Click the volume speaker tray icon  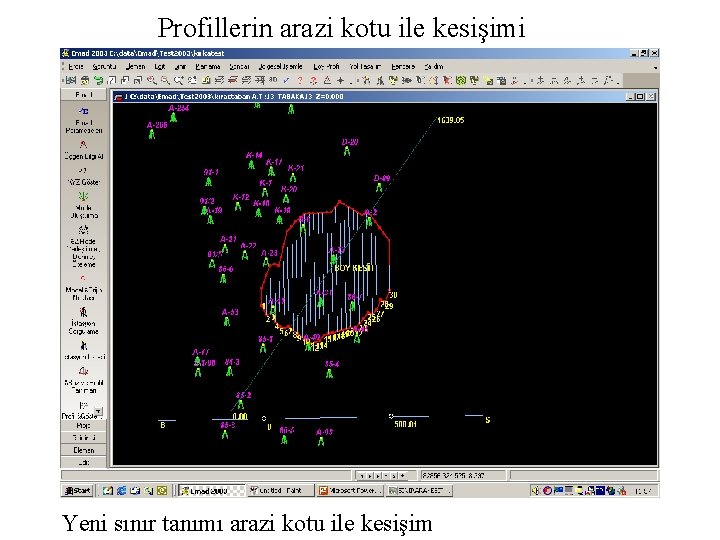[x=535, y=491]
